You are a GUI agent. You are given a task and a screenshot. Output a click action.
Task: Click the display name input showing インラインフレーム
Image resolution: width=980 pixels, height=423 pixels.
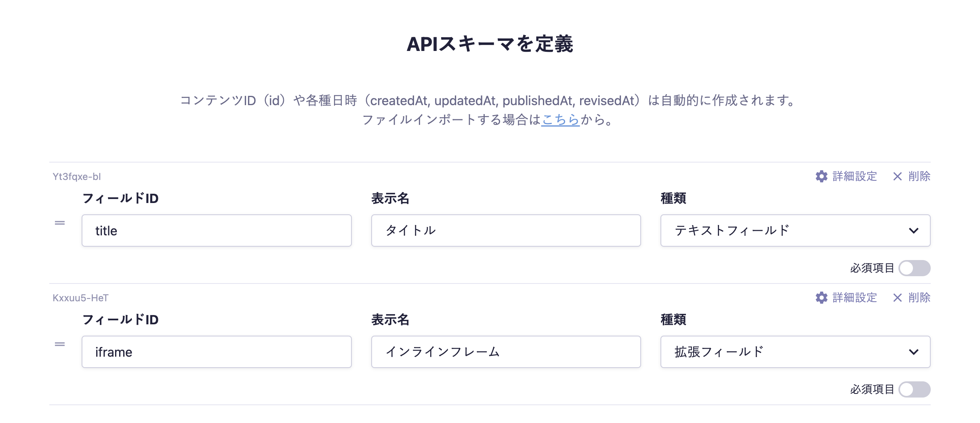coord(506,352)
